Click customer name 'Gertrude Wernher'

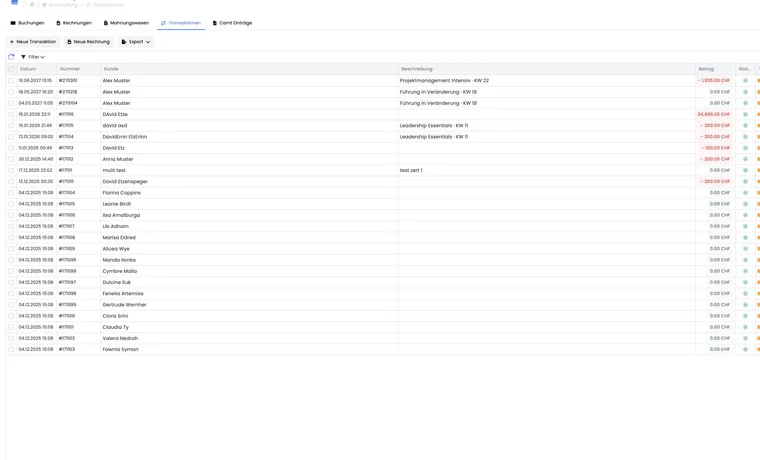click(124, 304)
